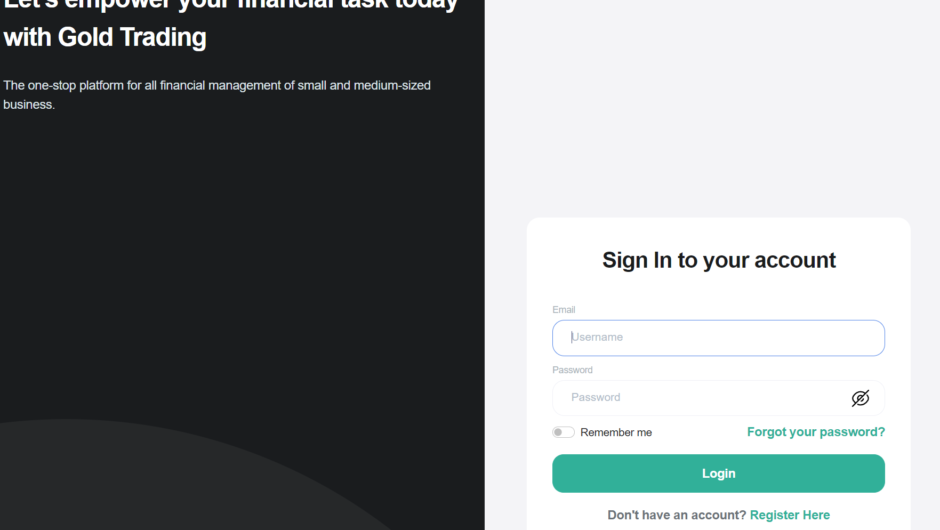
Task: Click the Remember me label text
Action: pyautogui.click(x=615, y=432)
